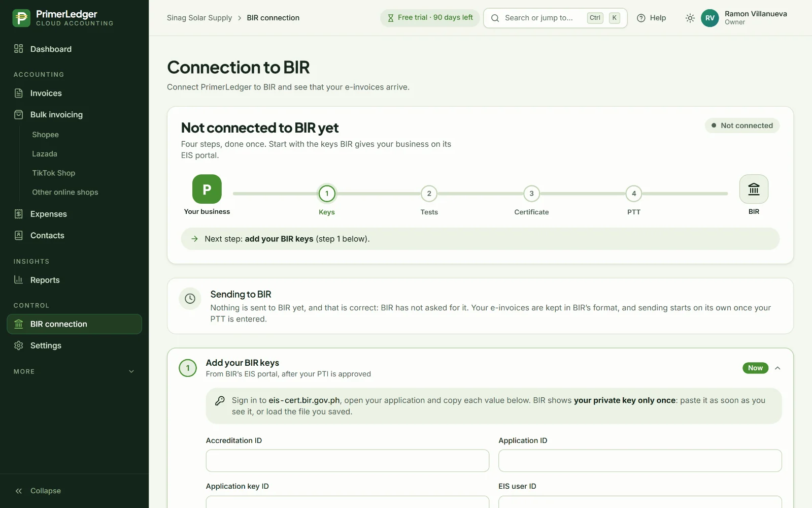Click the Now badge on step 1
Image resolution: width=812 pixels, height=508 pixels.
point(755,368)
